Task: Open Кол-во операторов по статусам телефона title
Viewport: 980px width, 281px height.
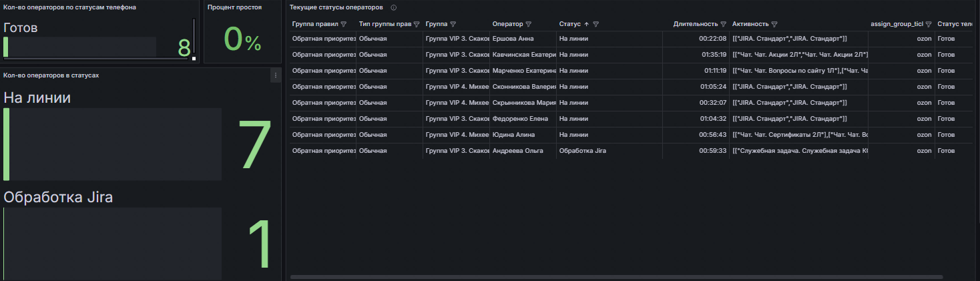Action: click(x=70, y=7)
